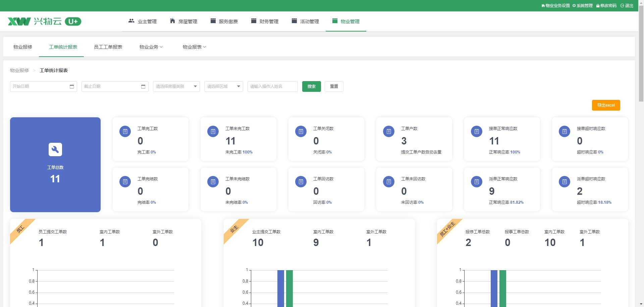The height and width of the screenshot is (307, 644).
Task: Click the 财务管理 icon
Action: 254,21
